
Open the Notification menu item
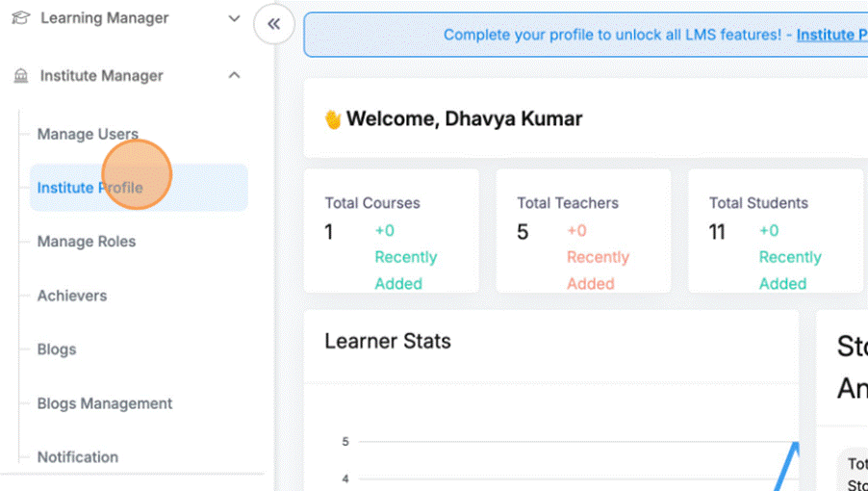(78, 457)
